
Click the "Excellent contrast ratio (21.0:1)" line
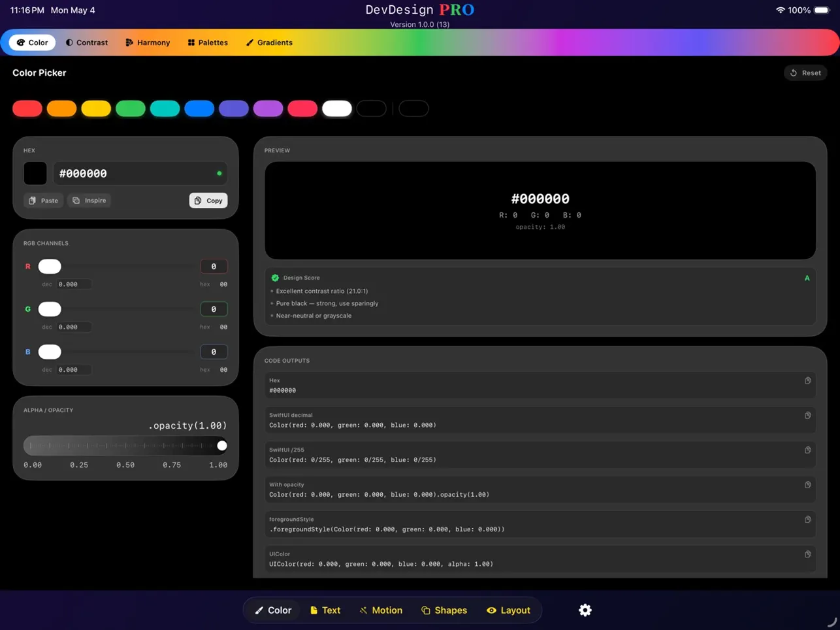(321, 291)
